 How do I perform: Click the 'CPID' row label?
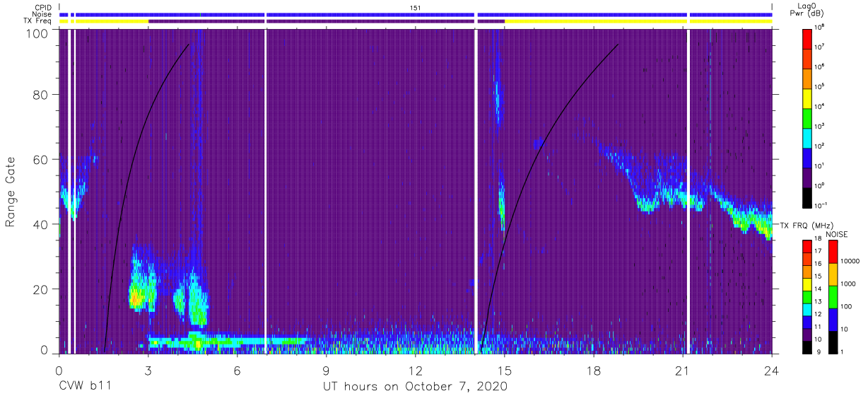[44, 7]
